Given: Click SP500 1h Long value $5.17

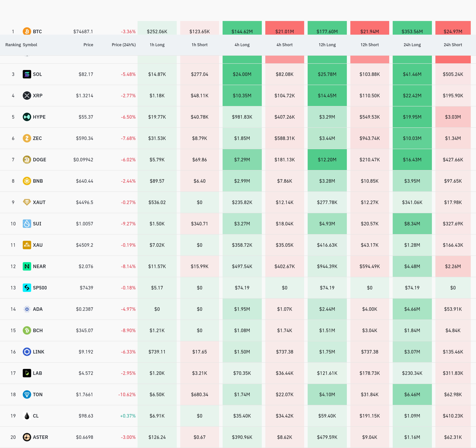Looking at the screenshot, I should [x=157, y=288].
